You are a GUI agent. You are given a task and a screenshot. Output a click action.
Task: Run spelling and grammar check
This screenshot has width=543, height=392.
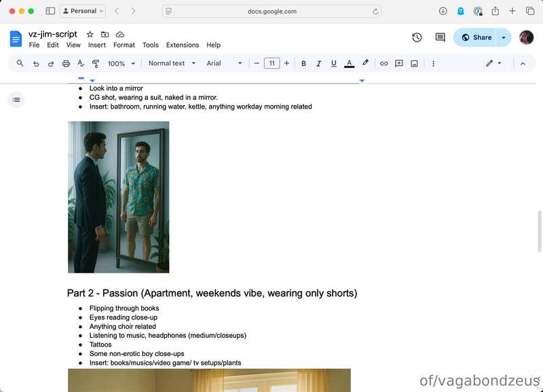(x=81, y=63)
